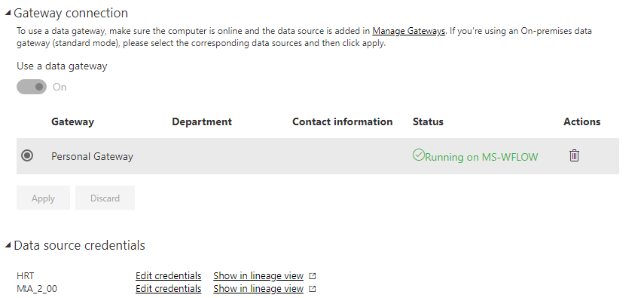Viewport: 644px width, 298px height.
Task: Click the Discard button
Action: 105,198
